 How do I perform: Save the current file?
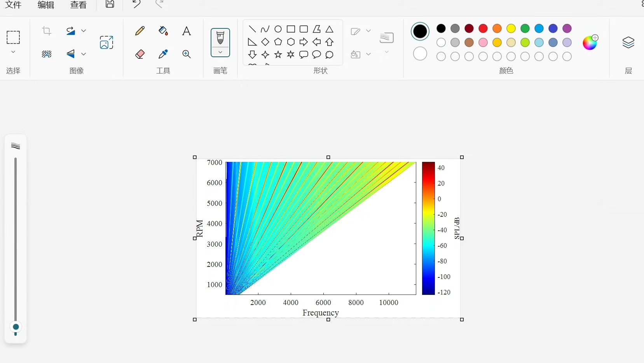click(x=110, y=5)
